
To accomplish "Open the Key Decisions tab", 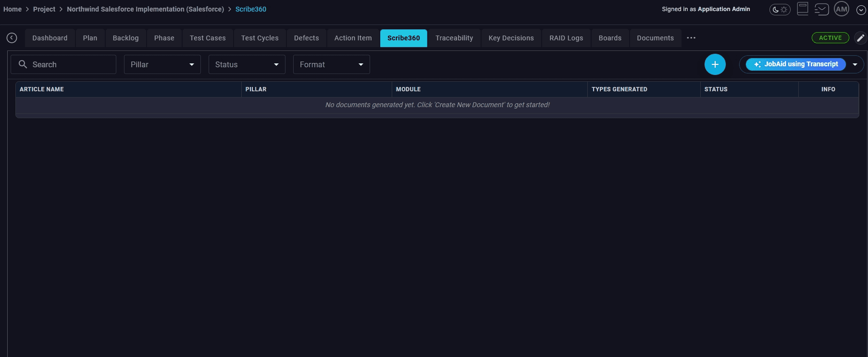I will pos(511,38).
